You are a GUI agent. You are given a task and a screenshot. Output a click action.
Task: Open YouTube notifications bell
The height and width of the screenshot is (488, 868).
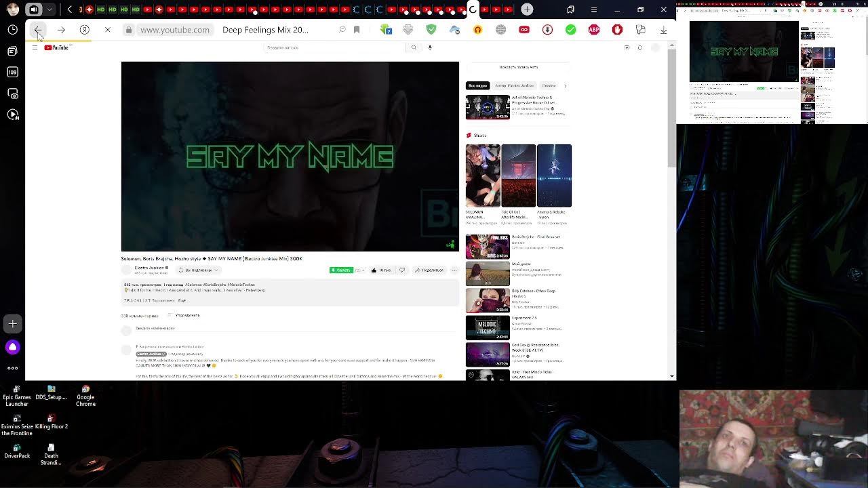[639, 47]
